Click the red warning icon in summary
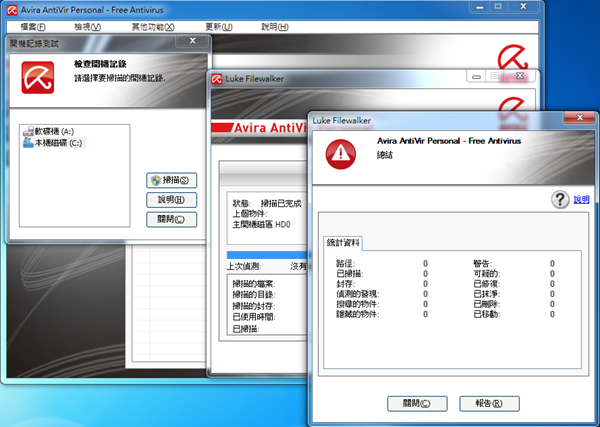The image size is (600, 427). [341, 154]
